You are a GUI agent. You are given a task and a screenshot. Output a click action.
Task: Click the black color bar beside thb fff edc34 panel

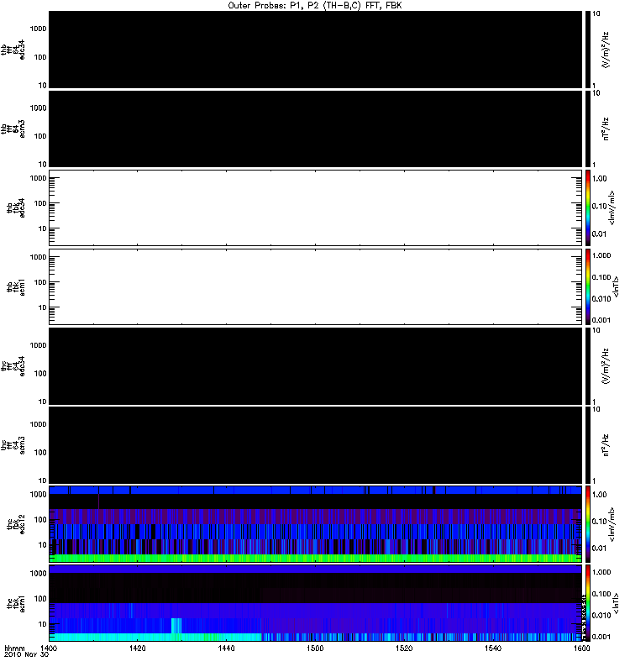coord(588,50)
